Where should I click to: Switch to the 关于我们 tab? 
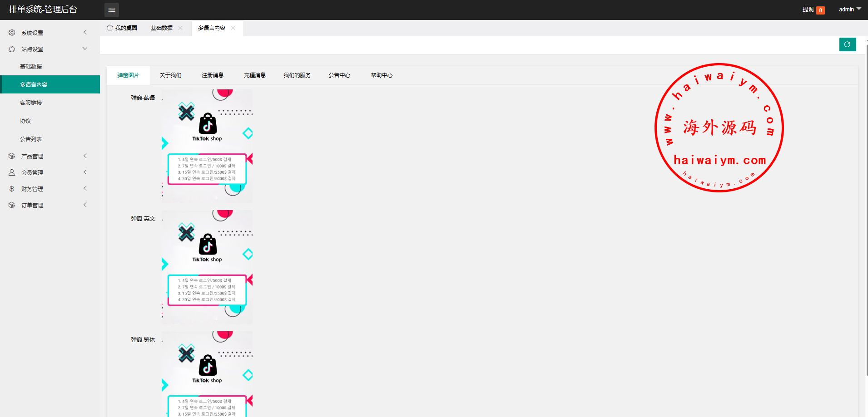click(x=170, y=75)
